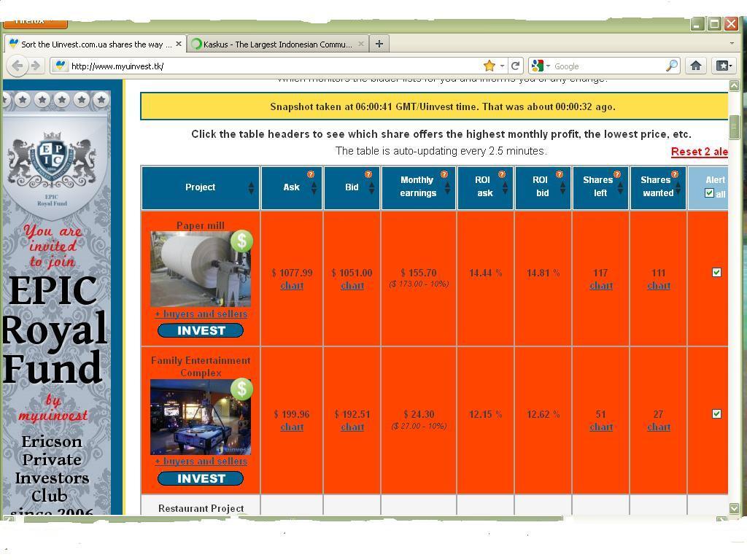Click dollar badge on Family Entertainment image

tap(242, 389)
